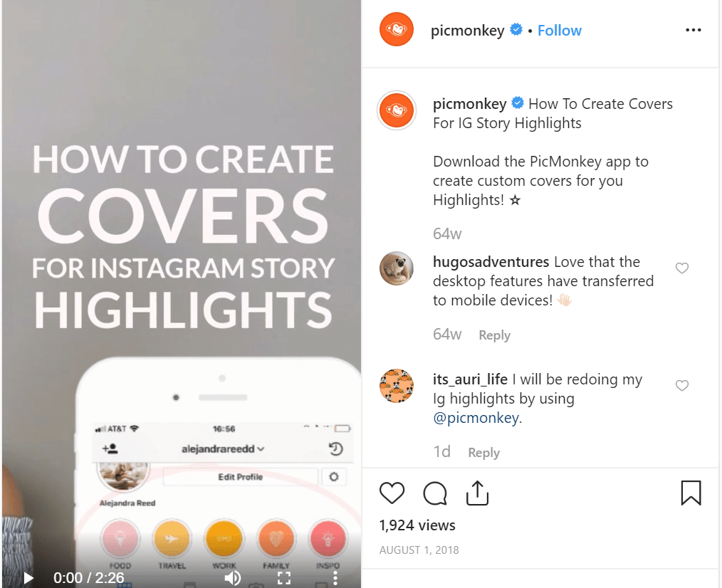Like the hugosadventures comment
Viewport: 722px width, 588px height.
(x=682, y=268)
